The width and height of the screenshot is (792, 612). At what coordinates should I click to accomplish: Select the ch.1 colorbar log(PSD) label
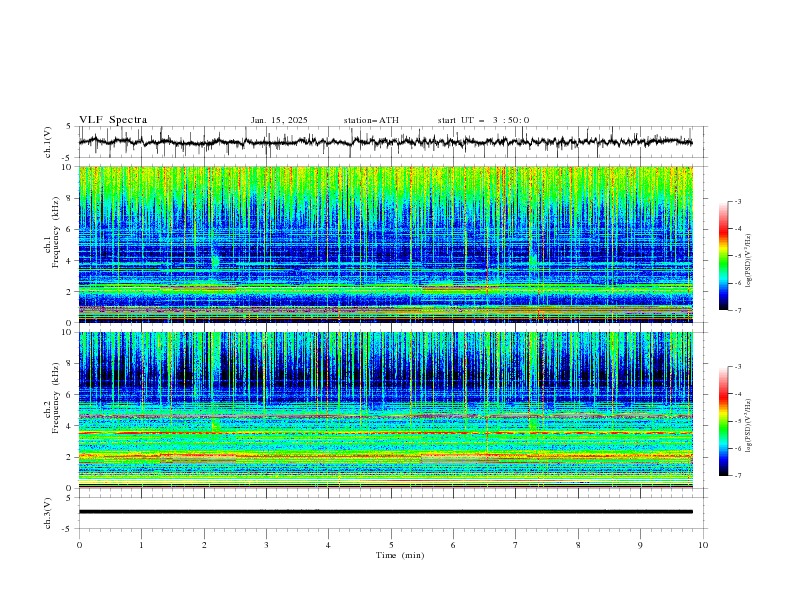tap(749, 261)
